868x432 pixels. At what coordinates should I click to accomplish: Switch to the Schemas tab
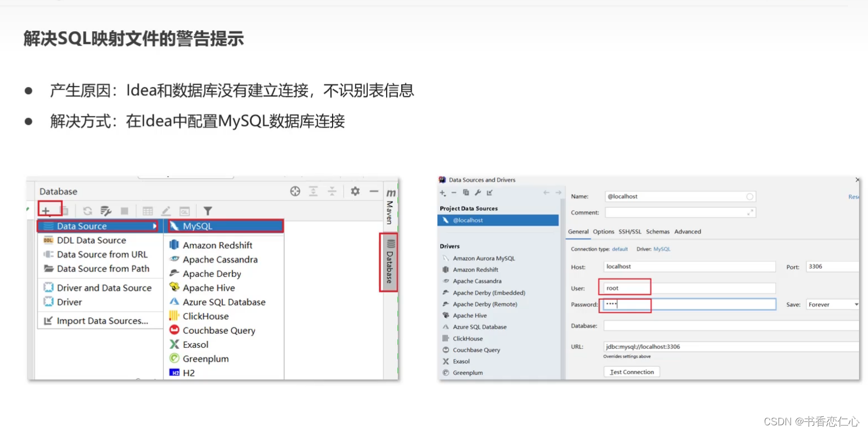(x=657, y=231)
